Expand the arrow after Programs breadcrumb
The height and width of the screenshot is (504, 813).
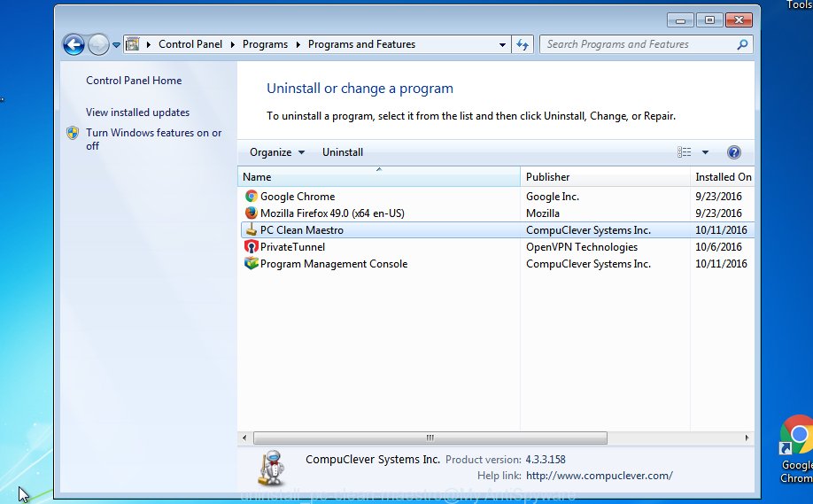tap(298, 44)
